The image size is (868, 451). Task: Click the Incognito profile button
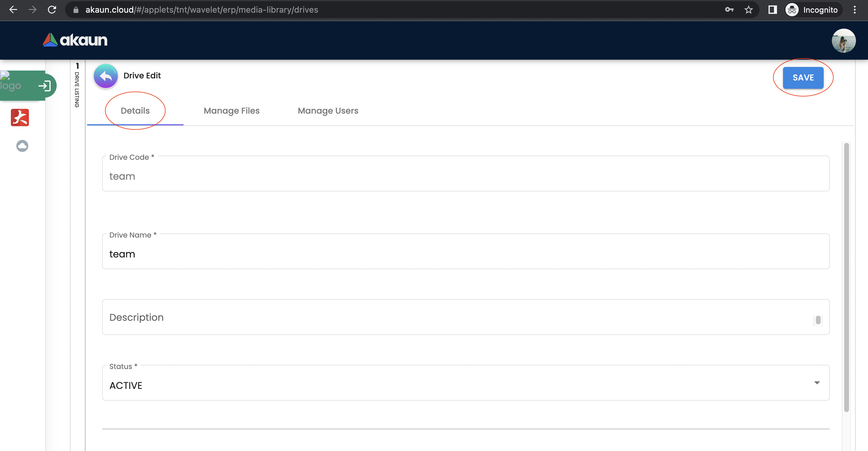tap(813, 10)
